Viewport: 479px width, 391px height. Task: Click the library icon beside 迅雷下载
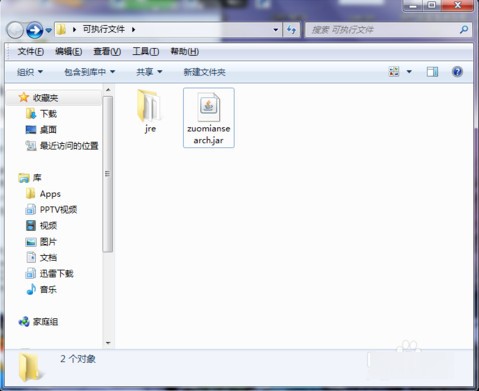[31, 273]
